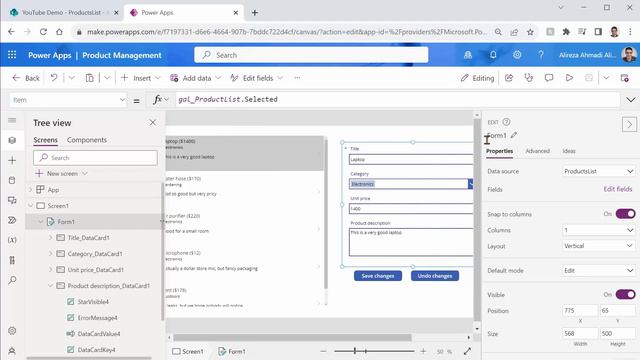The height and width of the screenshot is (360, 640).
Task: Click the Back button
Action: click(x=26, y=78)
